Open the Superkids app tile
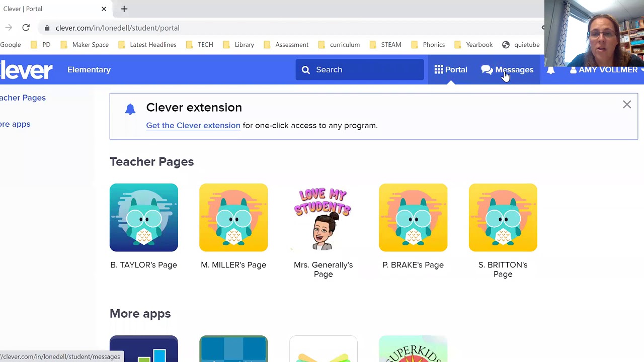The height and width of the screenshot is (362, 644). click(x=413, y=349)
